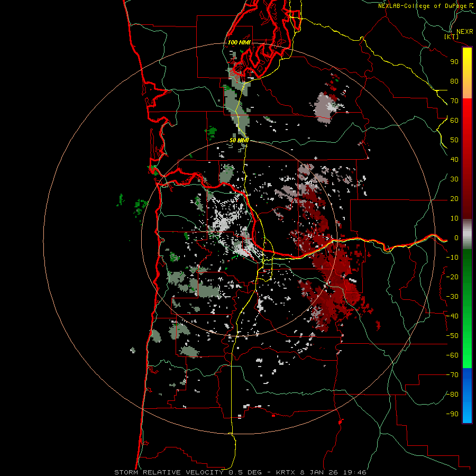Screen dimensions: 476x476
Task: Click the 80 value on velocity scale
Action: (454, 81)
